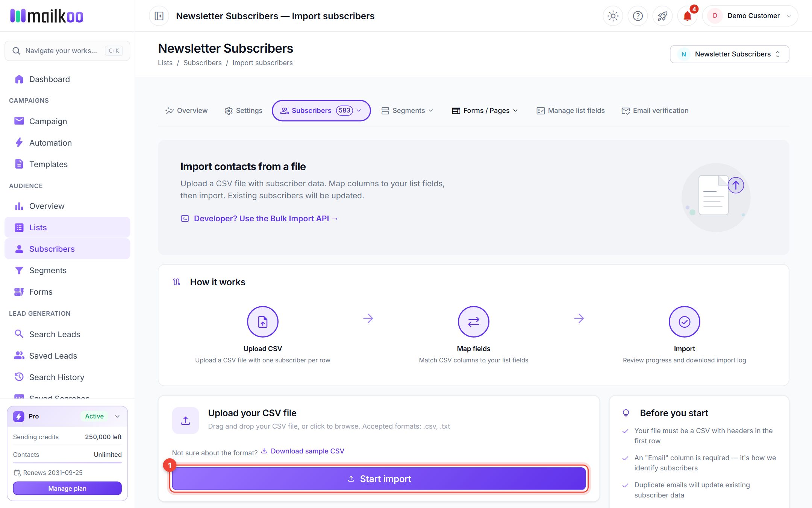
Task: Open the Email verification tab
Action: [x=655, y=111]
